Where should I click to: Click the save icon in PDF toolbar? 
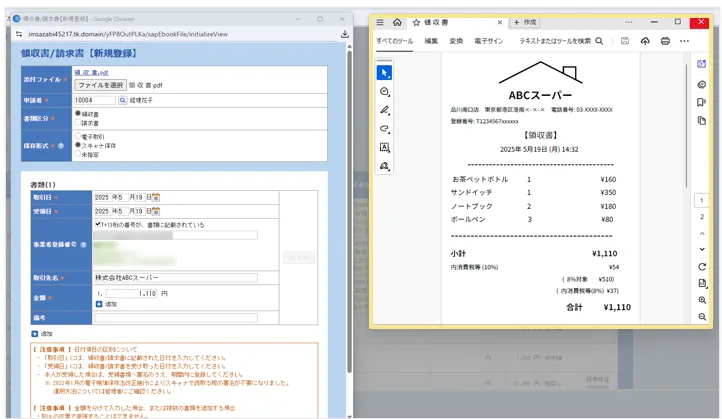pyautogui.click(x=624, y=41)
